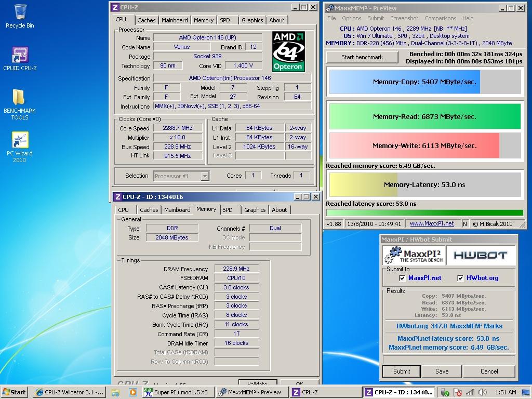Open SPD tab in top CPU-Z window

[x=225, y=20]
